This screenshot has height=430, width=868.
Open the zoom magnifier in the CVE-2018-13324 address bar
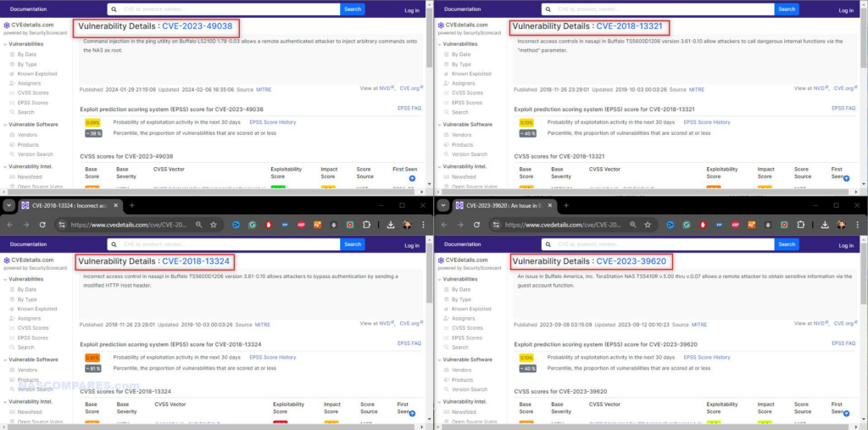[198, 225]
